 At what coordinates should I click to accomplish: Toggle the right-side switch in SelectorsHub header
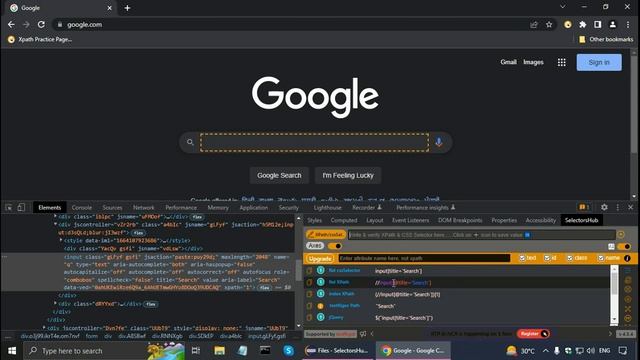point(624,246)
